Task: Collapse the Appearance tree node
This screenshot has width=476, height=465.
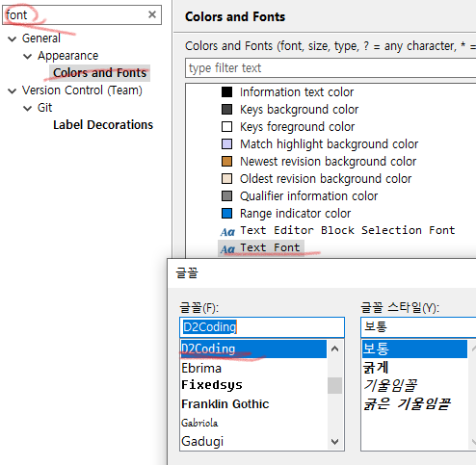Action: coord(28,57)
